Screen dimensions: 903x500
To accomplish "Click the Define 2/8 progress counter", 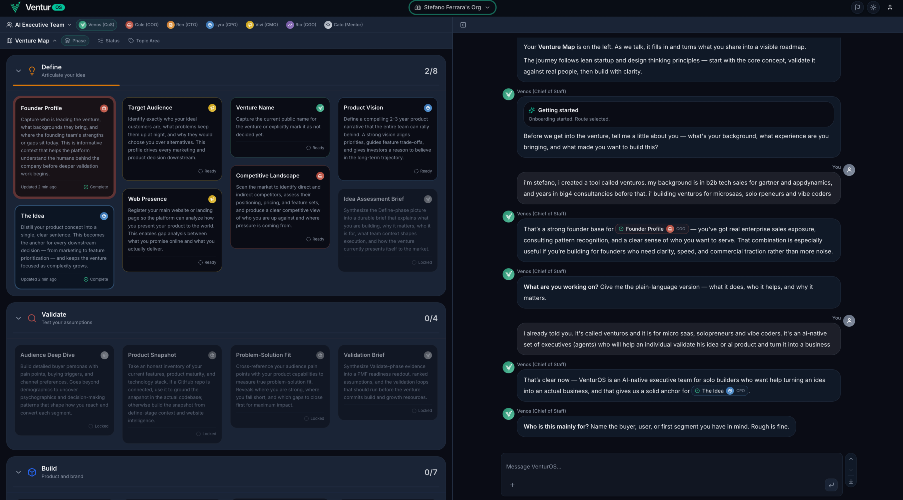I will (x=431, y=71).
